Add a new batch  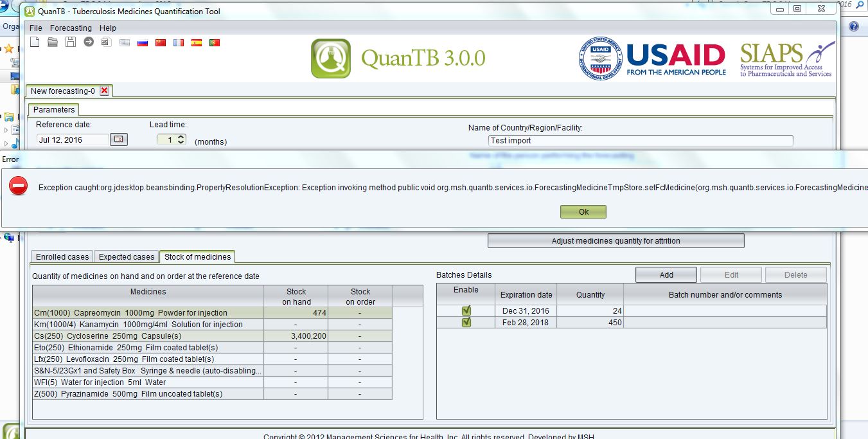coord(666,274)
